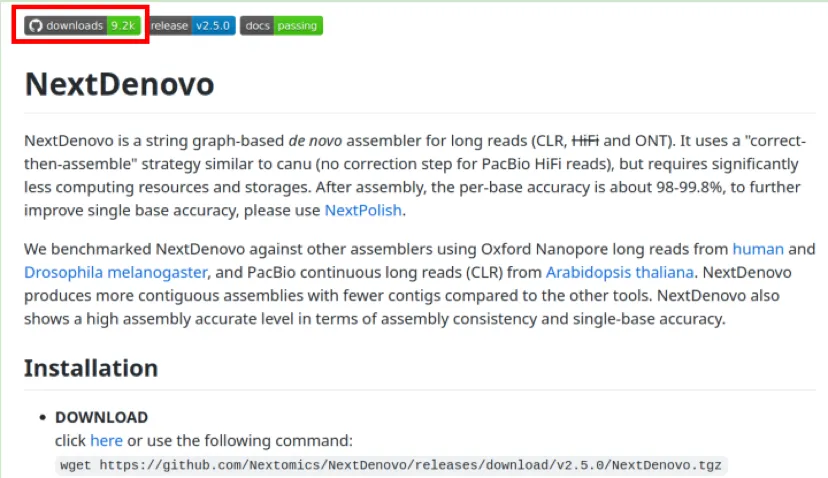The width and height of the screenshot is (828, 478).
Task: Click the GitHub octocat icon in downloads badge
Action: point(35,25)
